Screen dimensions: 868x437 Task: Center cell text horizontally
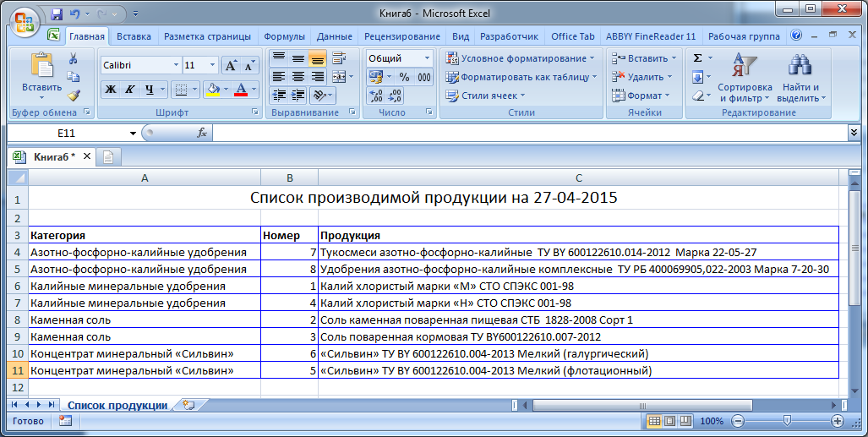tap(298, 77)
